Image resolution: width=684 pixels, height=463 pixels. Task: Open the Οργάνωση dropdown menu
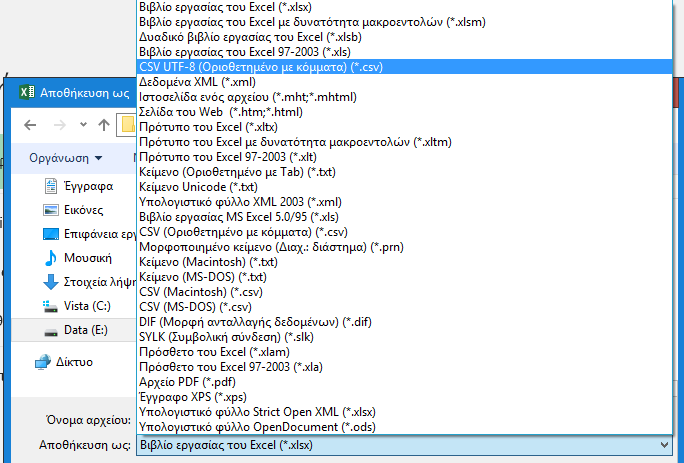pos(66,158)
